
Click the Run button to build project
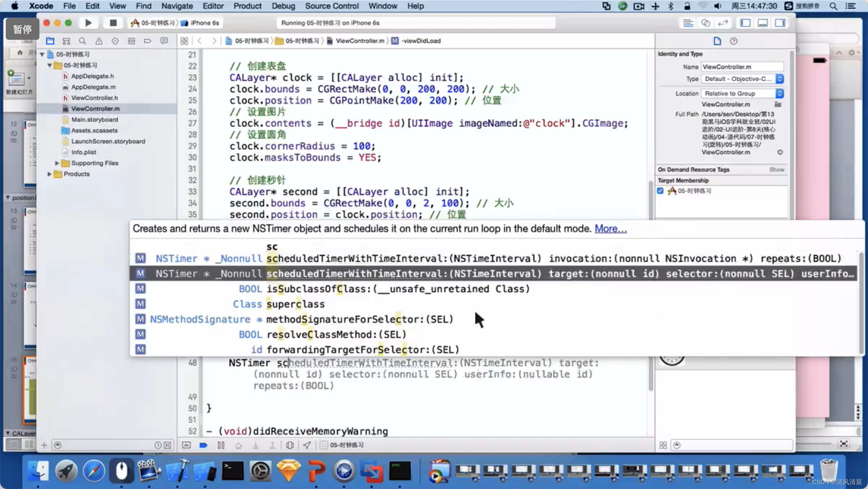click(88, 22)
